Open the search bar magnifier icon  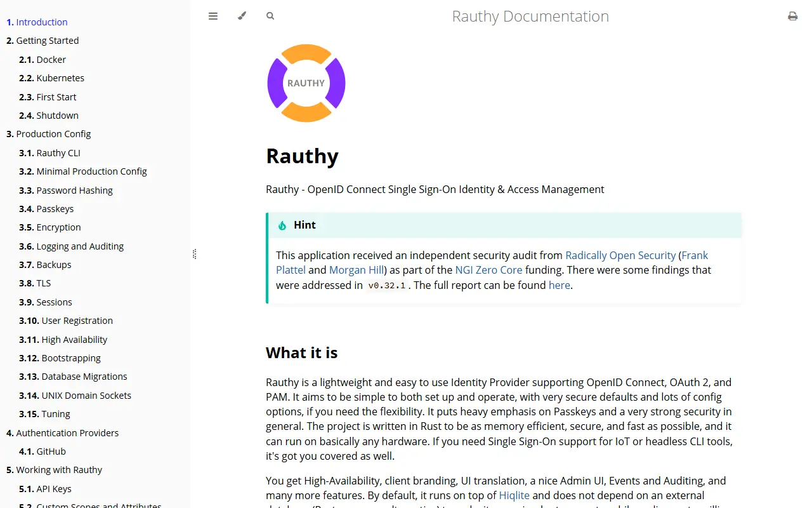(x=270, y=16)
